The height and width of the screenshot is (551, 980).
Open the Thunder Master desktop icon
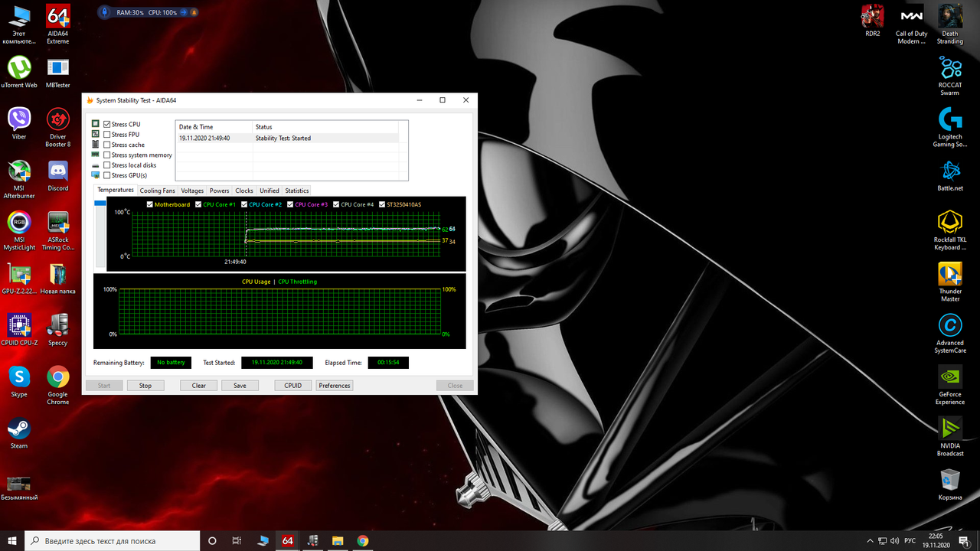950,282
